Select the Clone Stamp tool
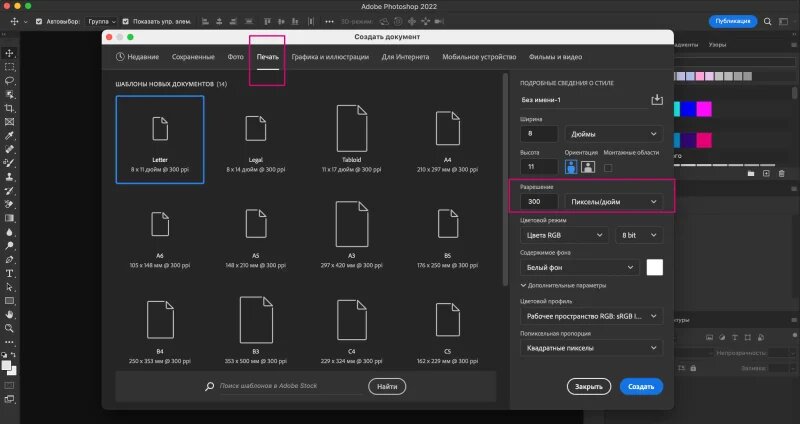Screen dimensions: 800x424 [9, 177]
